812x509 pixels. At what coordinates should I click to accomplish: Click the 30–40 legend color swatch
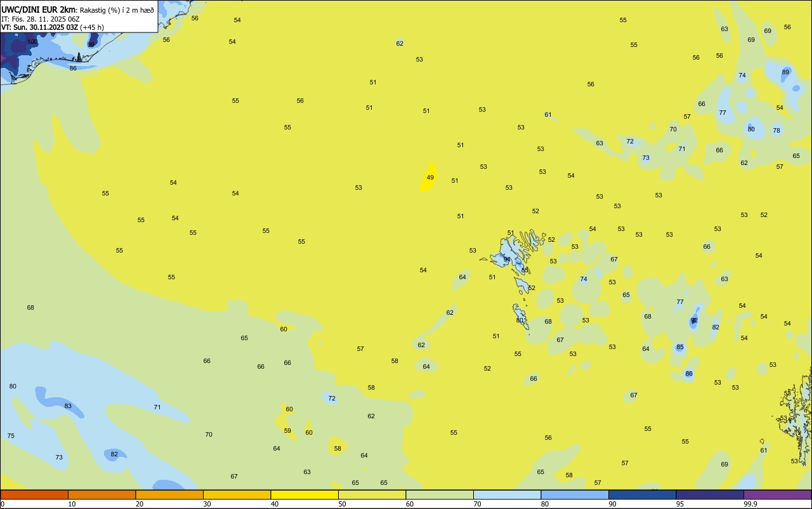[237, 494]
